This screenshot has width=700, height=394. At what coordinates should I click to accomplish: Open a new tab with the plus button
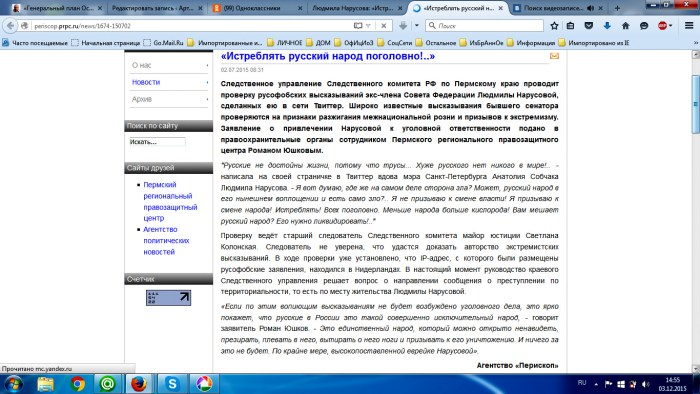click(617, 8)
